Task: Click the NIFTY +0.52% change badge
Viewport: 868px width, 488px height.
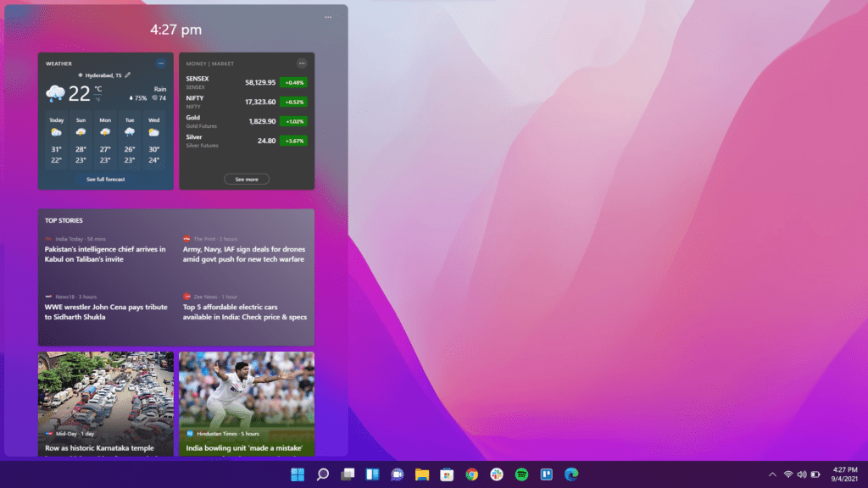Action: pyautogui.click(x=294, y=102)
